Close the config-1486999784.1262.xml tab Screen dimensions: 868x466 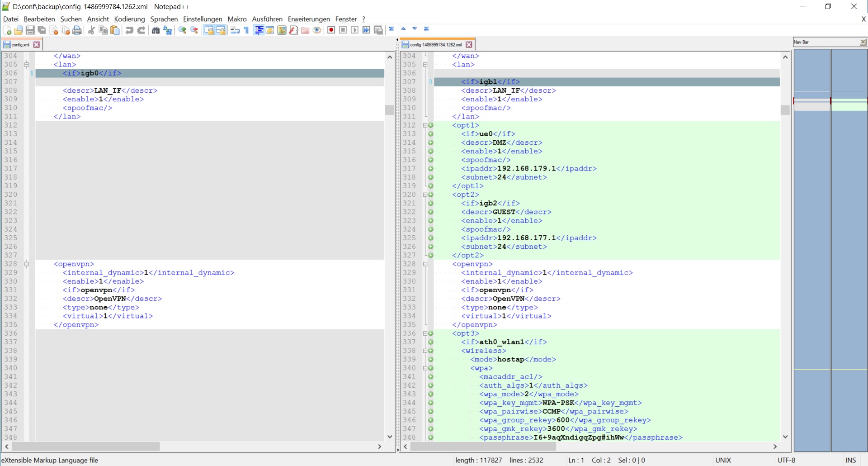coord(469,45)
